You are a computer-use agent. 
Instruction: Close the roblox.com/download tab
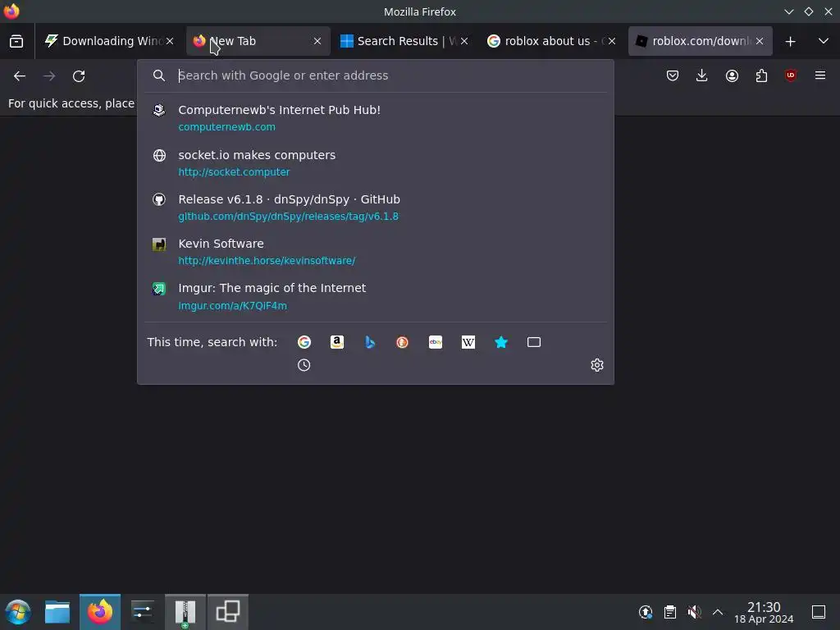[x=760, y=41]
